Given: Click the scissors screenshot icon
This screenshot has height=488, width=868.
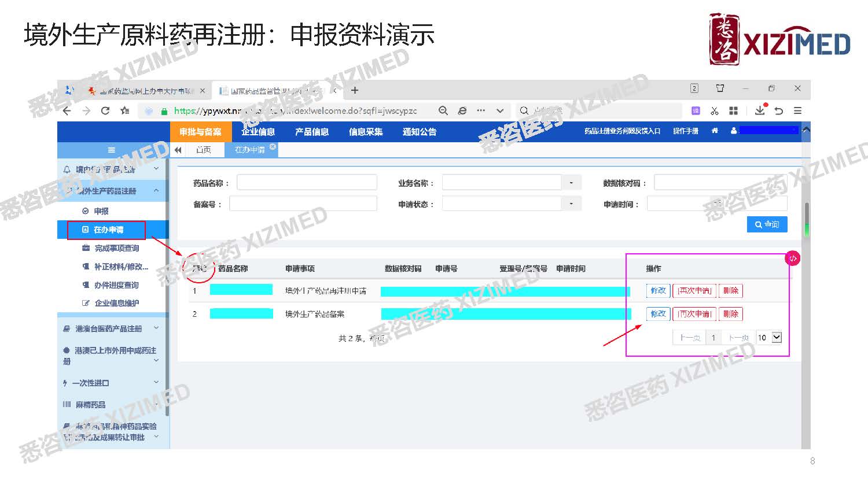Looking at the screenshot, I should point(715,111).
